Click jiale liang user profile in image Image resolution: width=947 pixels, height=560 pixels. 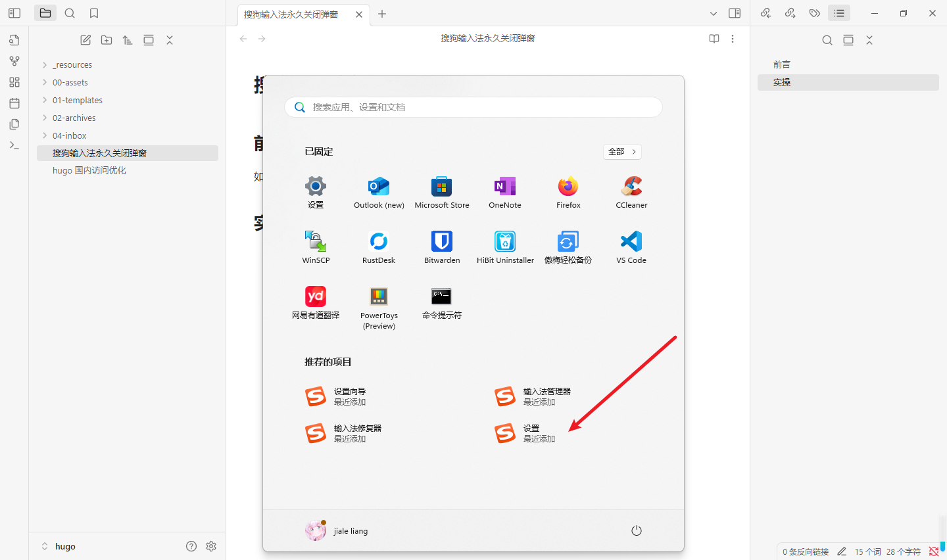pos(337,530)
